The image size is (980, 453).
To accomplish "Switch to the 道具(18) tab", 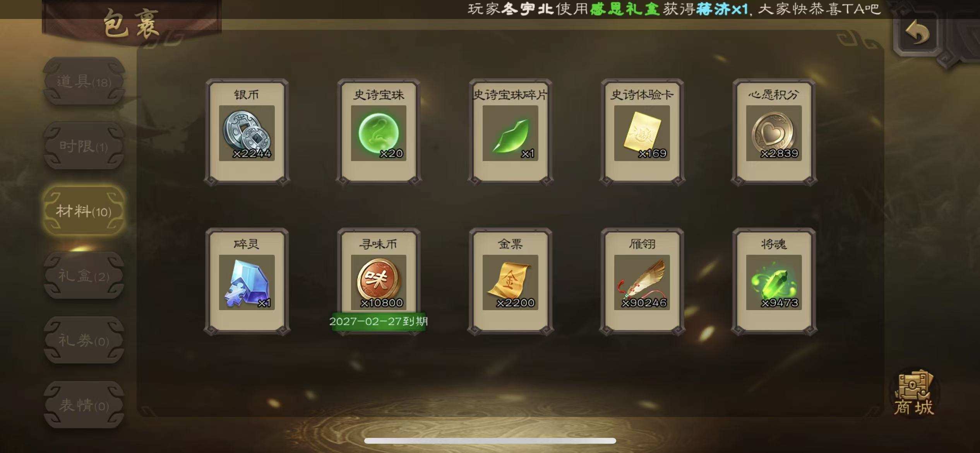I will [84, 81].
